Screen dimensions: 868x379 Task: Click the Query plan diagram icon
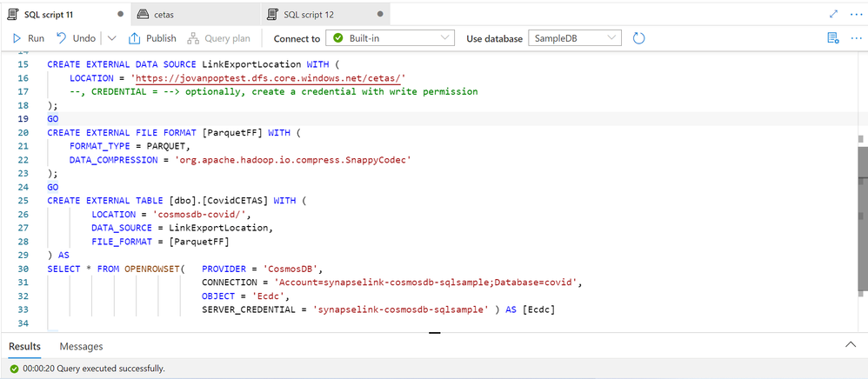click(193, 38)
